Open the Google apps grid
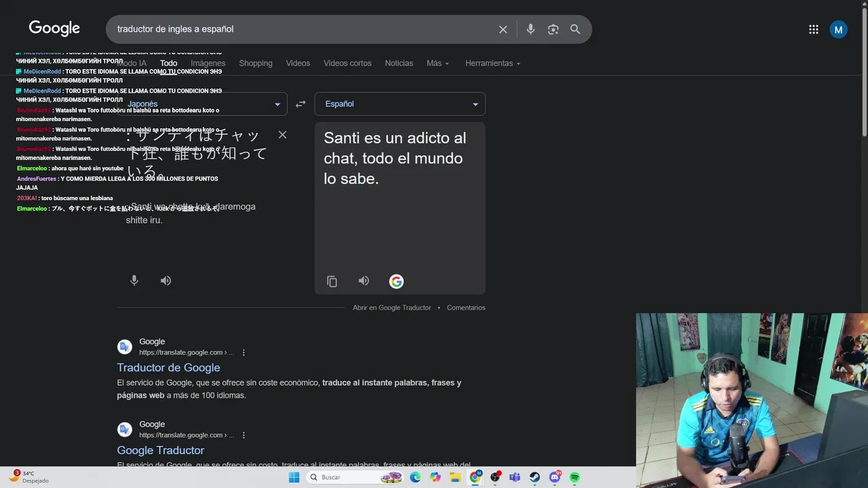868x488 pixels. pos(814,29)
